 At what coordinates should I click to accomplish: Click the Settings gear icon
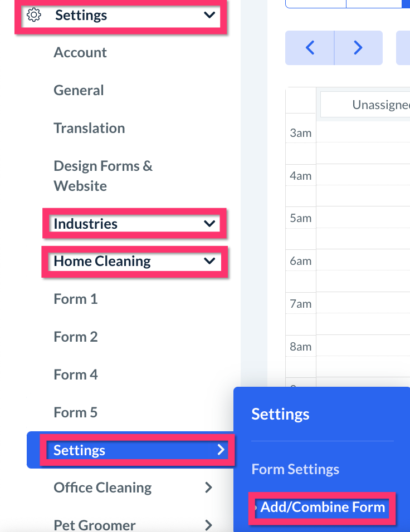coord(34,16)
